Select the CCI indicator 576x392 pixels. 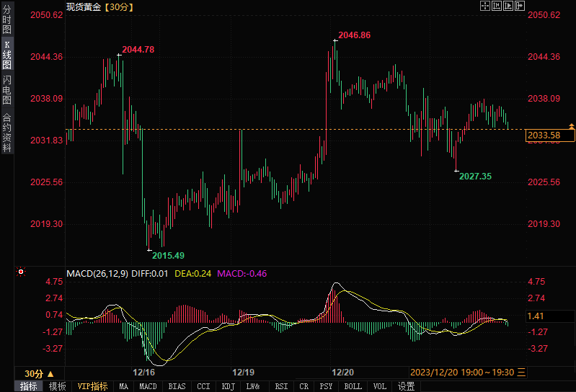[203, 386]
